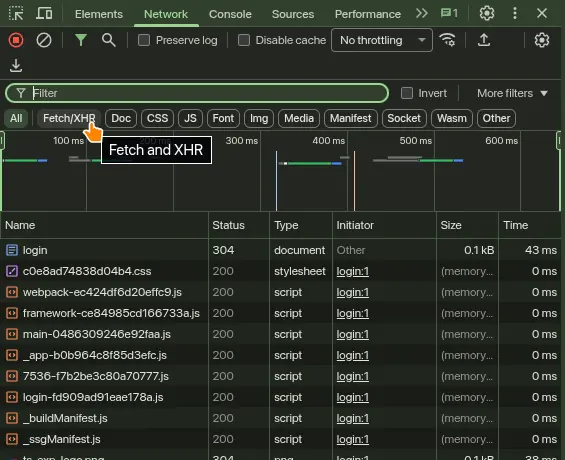Screen dimensions: 565x460
Task: Show more DevTools tabs chevron
Action: coord(422,14)
